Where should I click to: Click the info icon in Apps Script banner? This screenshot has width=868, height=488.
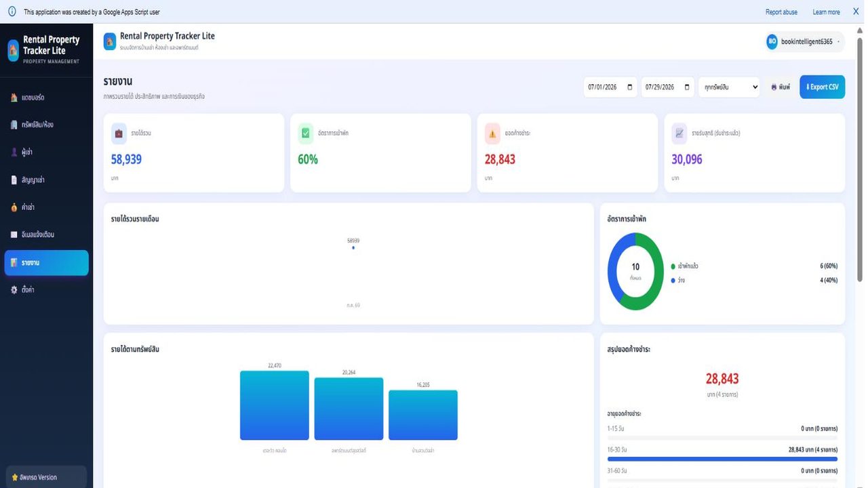(12, 12)
